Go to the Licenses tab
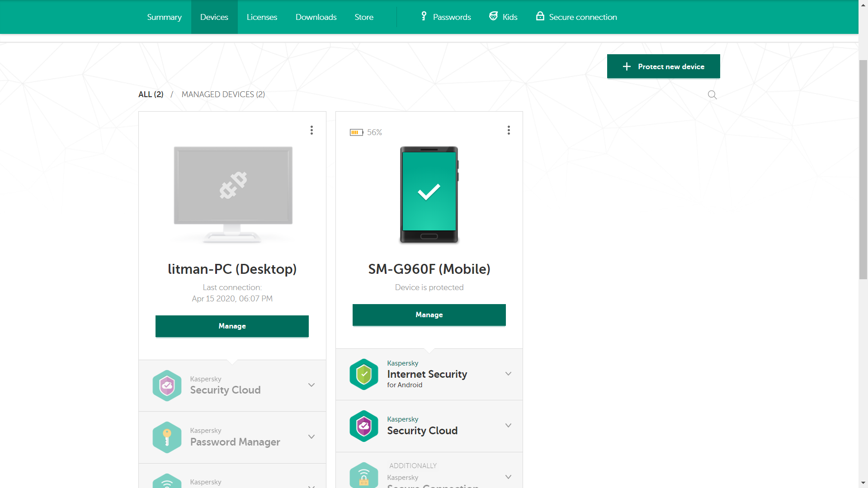This screenshot has width=868, height=488. coord(262,17)
